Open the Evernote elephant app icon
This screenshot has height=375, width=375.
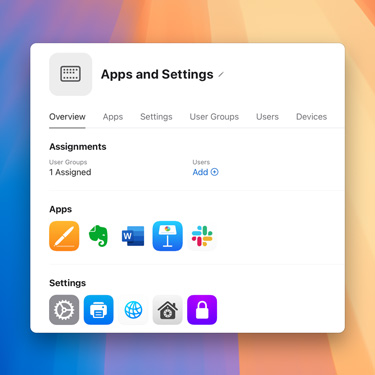[x=99, y=236]
